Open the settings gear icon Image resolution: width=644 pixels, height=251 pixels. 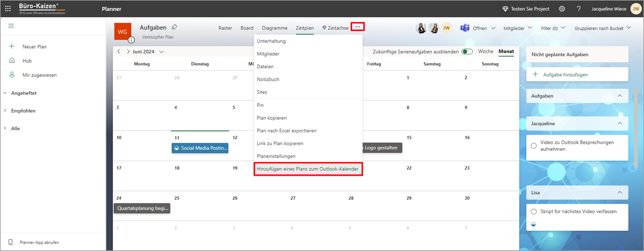[562, 9]
